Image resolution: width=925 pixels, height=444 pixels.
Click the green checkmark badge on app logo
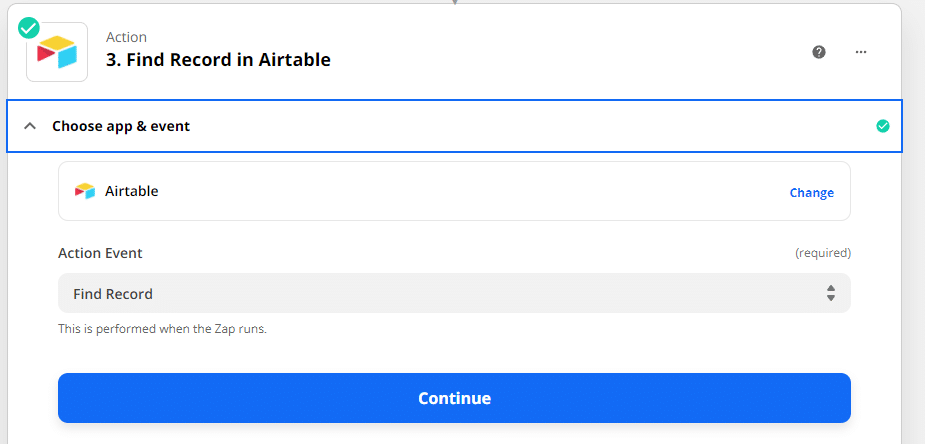pos(28,28)
